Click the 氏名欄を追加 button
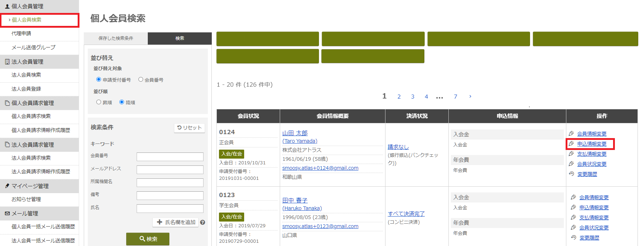 176,222
